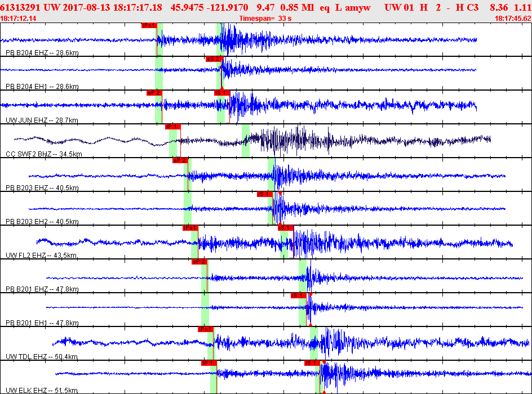This screenshot has height=394, width=532.
Task: Click the 'UW JUN EHZ -- 28.7km' label
Action: point(42,120)
